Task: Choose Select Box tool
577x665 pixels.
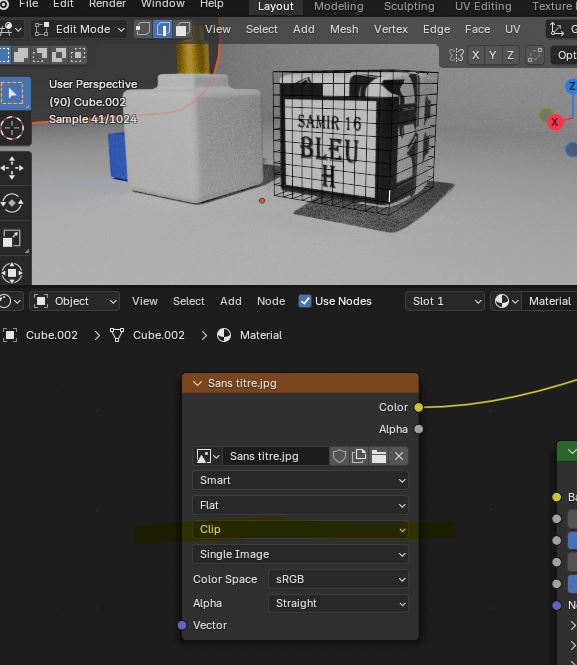Action: click(13, 93)
